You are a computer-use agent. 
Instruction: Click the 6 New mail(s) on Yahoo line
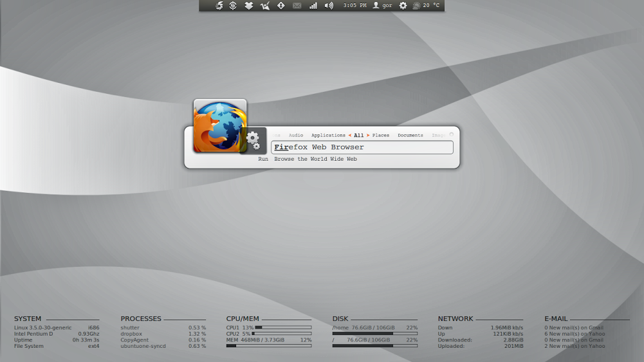(575, 334)
